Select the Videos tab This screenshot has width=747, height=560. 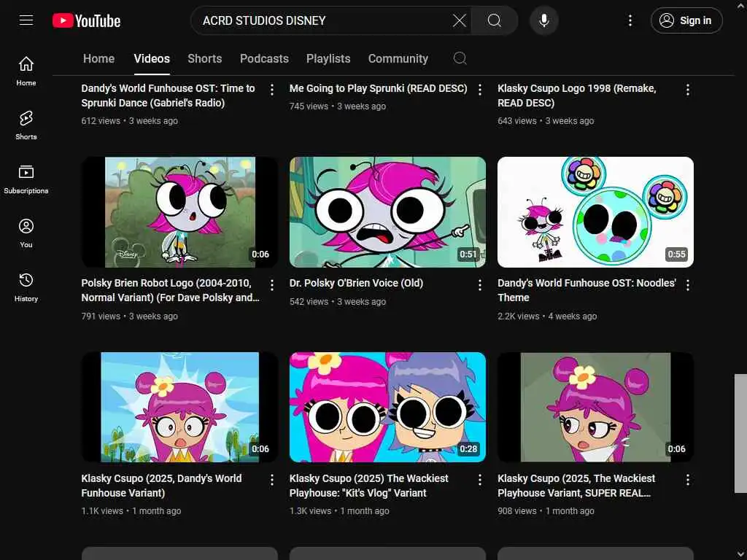point(152,58)
